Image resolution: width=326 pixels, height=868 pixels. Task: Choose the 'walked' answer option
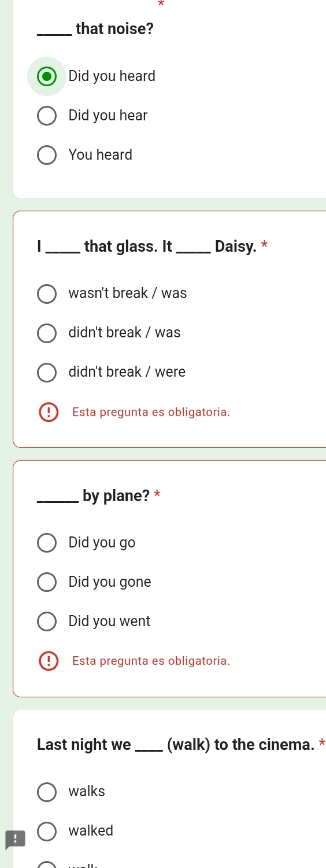(47, 831)
